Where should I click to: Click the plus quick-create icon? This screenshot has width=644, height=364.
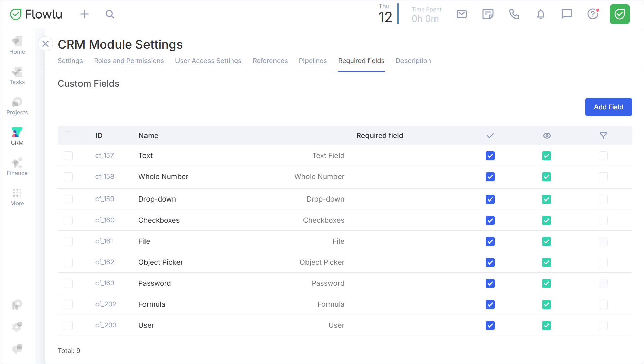[x=85, y=14]
